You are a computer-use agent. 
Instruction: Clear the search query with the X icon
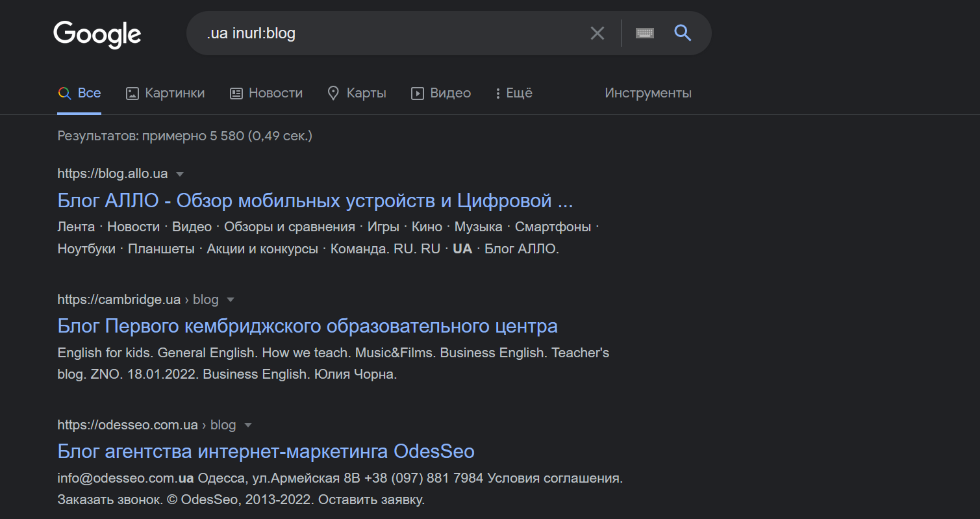pos(597,33)
